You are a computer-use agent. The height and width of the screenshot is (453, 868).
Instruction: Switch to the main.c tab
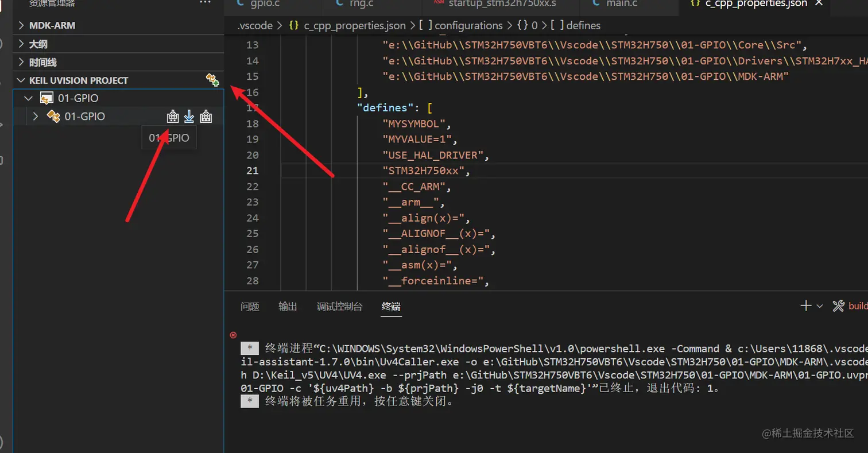(622, 3)
